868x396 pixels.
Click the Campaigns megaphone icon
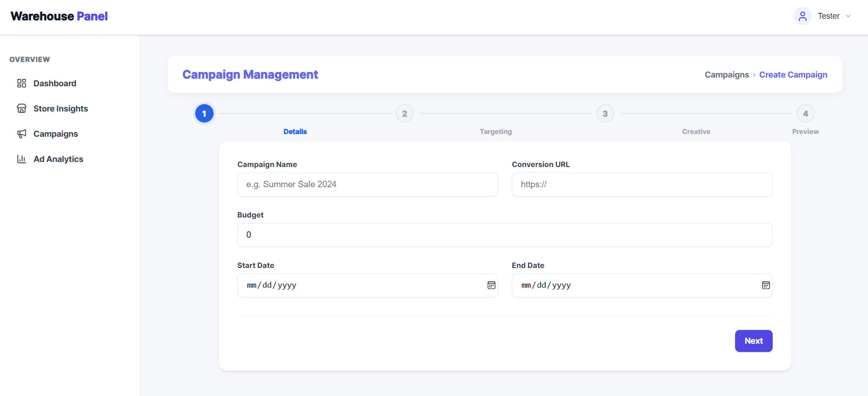click(x=22, y=134)
